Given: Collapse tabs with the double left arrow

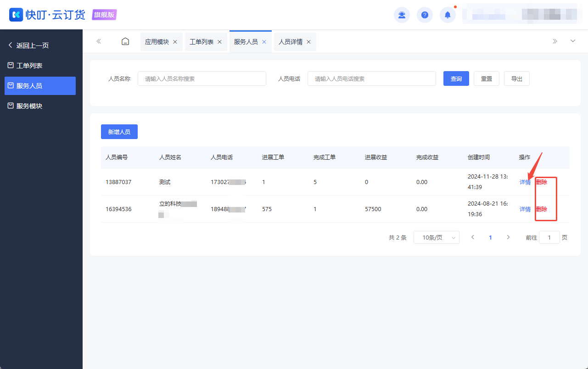Looking at the screenshot, I should click(x=99, y=41).
